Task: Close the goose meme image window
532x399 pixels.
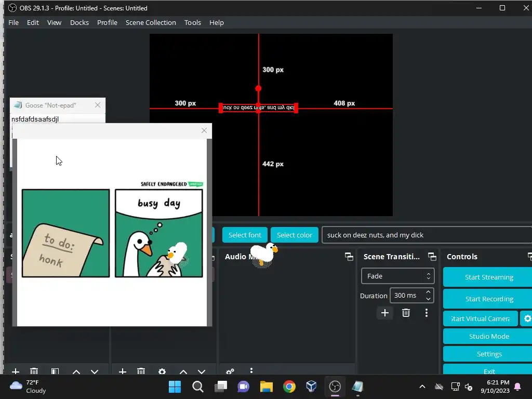Action: pos(204,130)
